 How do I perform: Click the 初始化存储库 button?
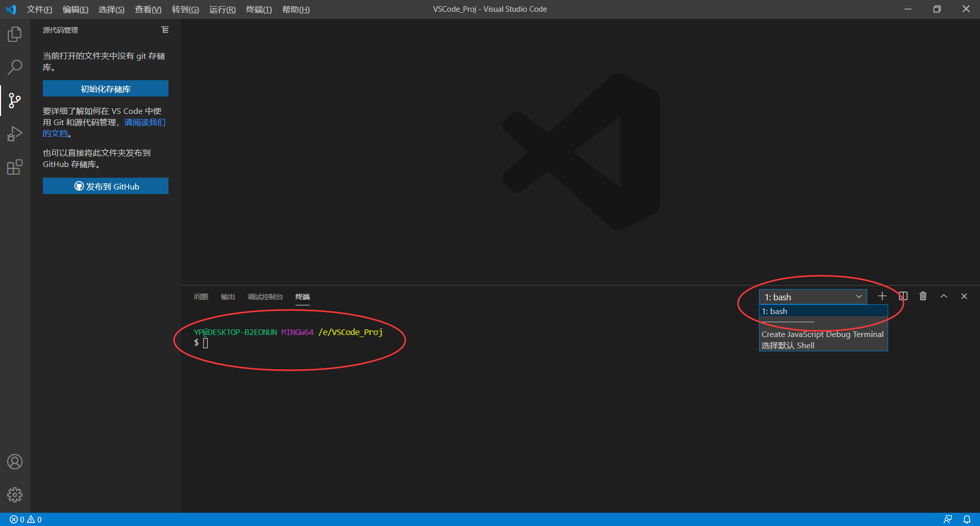click(x=106, y=88)
